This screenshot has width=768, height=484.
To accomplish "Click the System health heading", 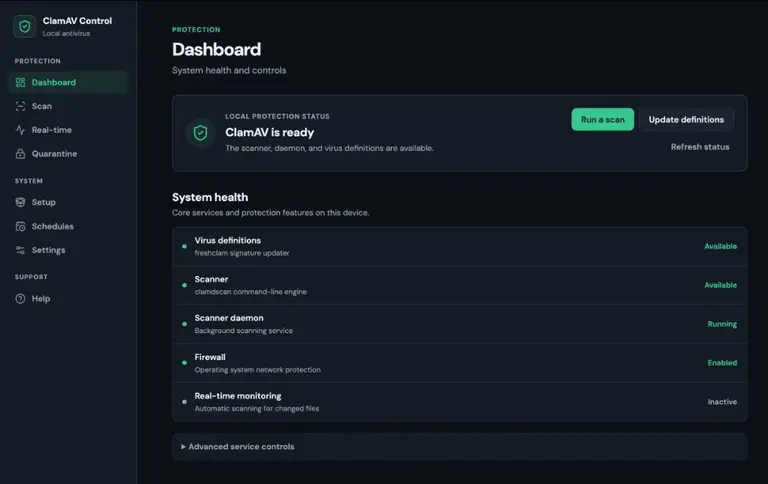I will [x=210, y=197].
